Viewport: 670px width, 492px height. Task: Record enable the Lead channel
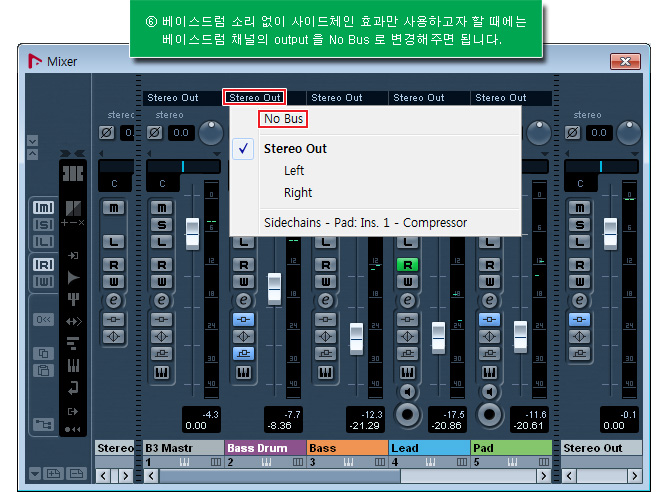[x=408, y=414]
